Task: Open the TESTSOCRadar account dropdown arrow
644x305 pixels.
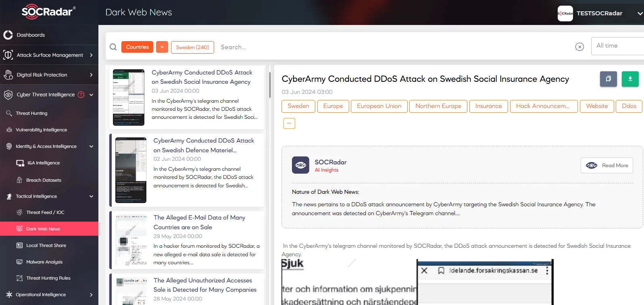Action: coord(640,13)
